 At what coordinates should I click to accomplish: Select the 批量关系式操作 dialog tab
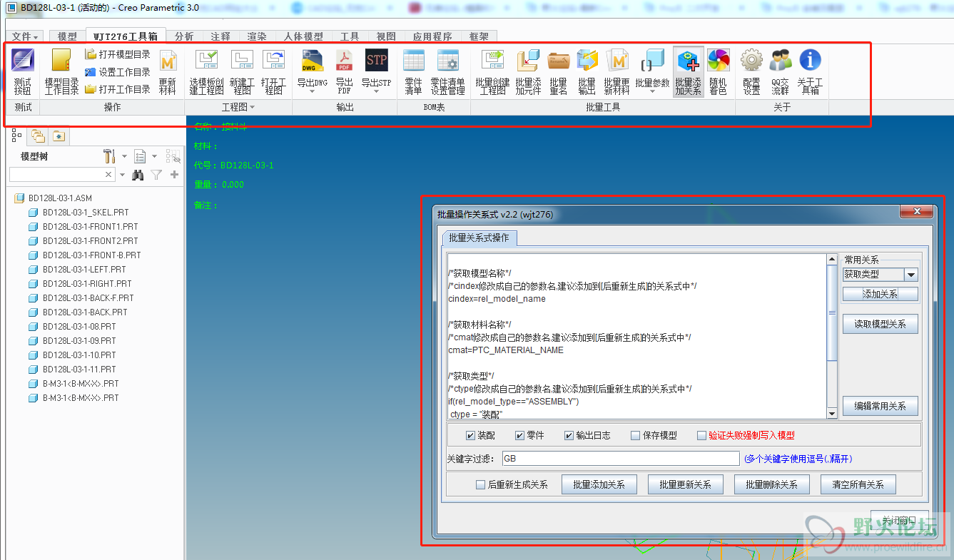[479, 238]
